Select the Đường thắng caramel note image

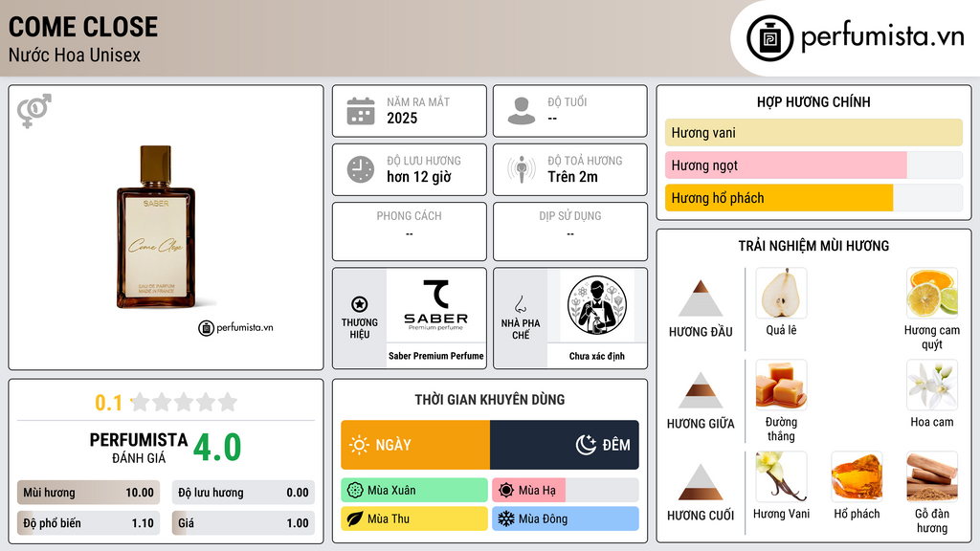(x=781, y=386)
